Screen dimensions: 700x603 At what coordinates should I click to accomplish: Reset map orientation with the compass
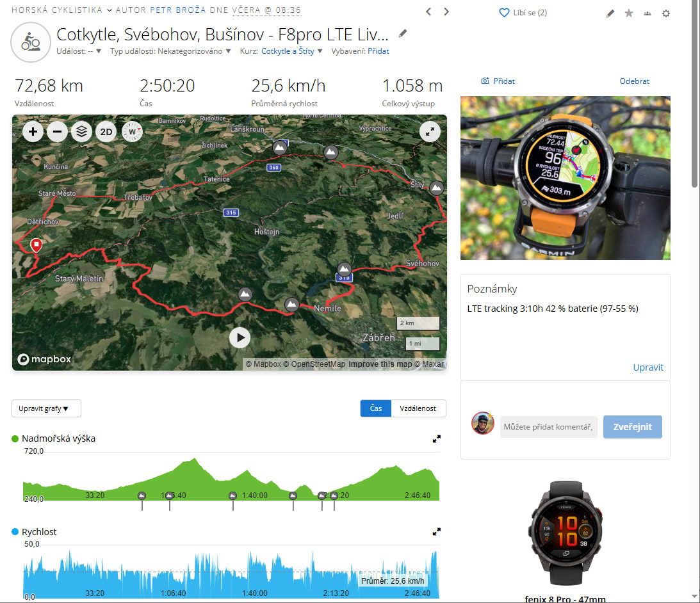132,132
